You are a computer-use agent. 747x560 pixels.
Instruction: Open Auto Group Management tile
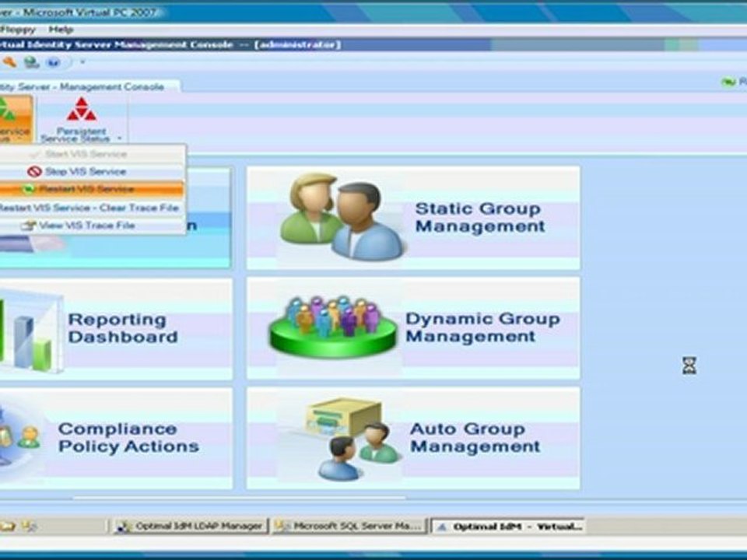413,438
